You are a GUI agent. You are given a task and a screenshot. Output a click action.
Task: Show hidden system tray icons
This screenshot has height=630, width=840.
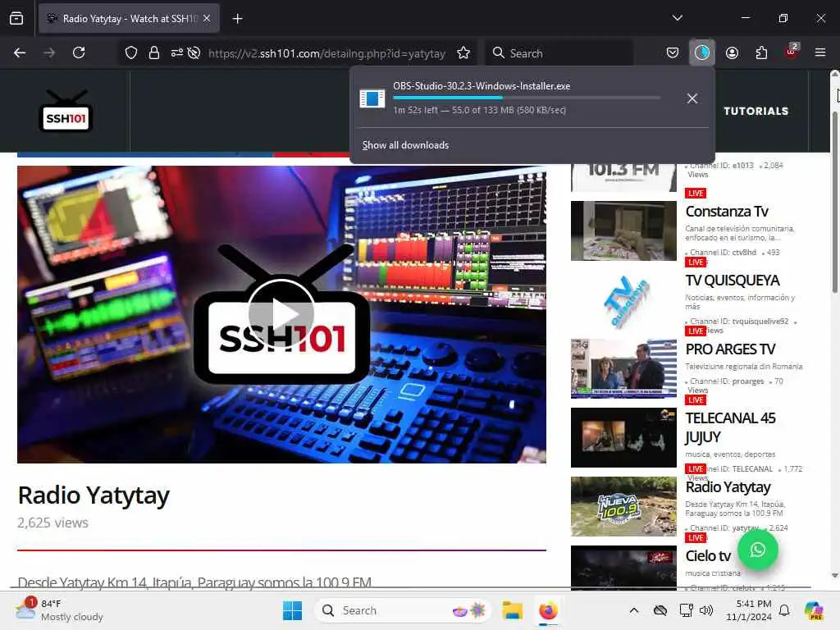pyautogui.click(x=634, y=610)
